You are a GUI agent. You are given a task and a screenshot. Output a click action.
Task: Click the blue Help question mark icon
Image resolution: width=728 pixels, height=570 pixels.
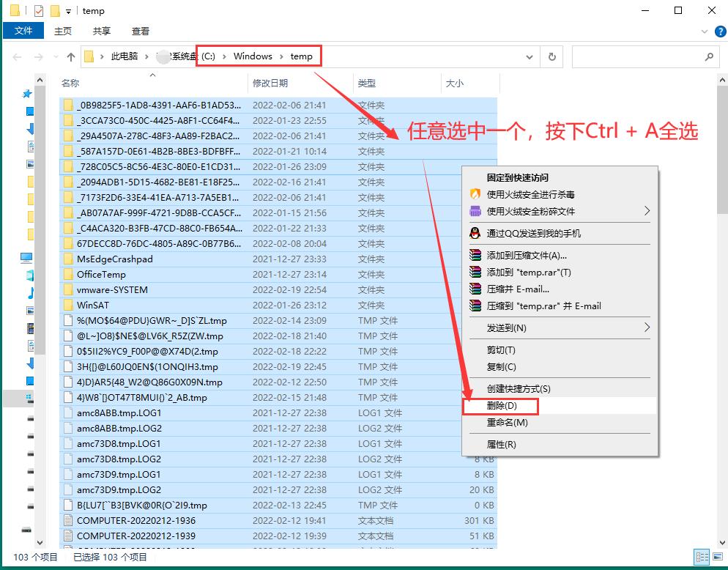(x=720, y=31)
